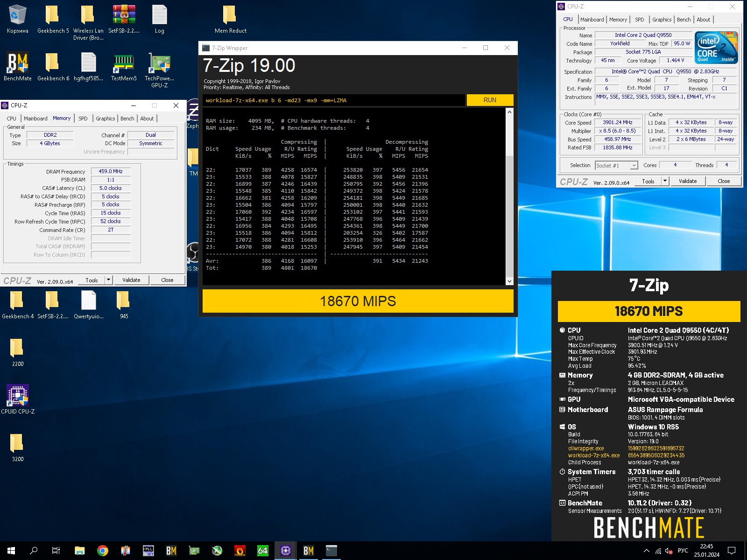Open the SPD tab in right CPU-Z
Image resolution: width=747 pixels, height=560 pixels.
point(639,20)
